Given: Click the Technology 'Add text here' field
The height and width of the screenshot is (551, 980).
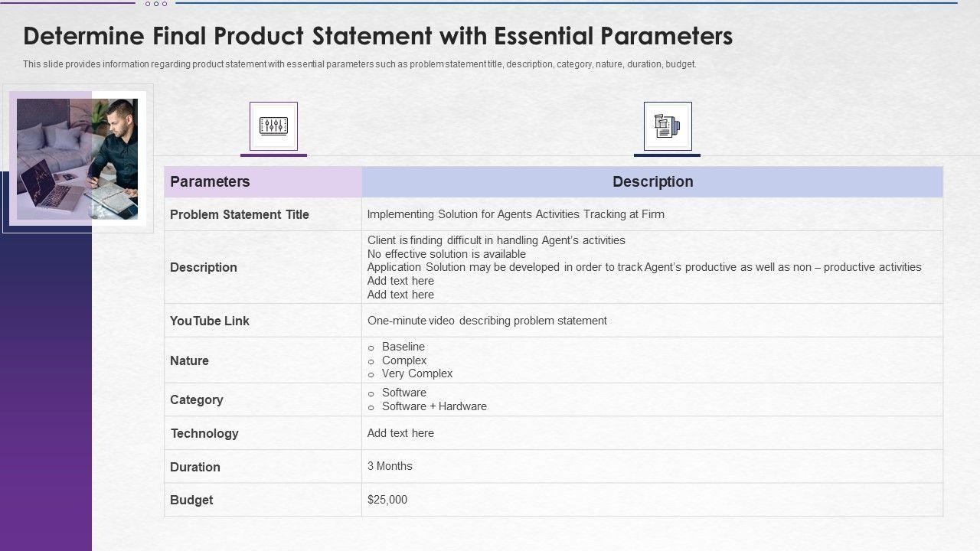Looking at the screenshot, I should [400, 433].
